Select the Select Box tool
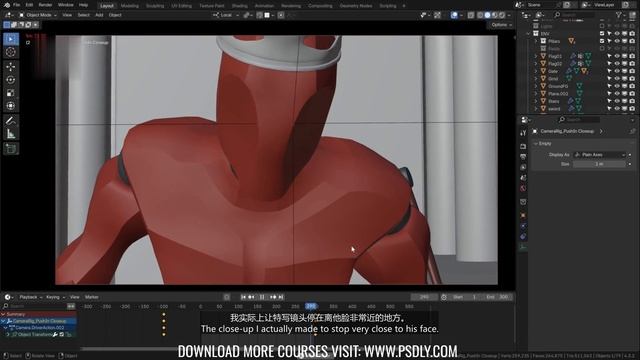The width and height of the screenshot is (640, 360). pyautogui.click(x=11, y=39)
